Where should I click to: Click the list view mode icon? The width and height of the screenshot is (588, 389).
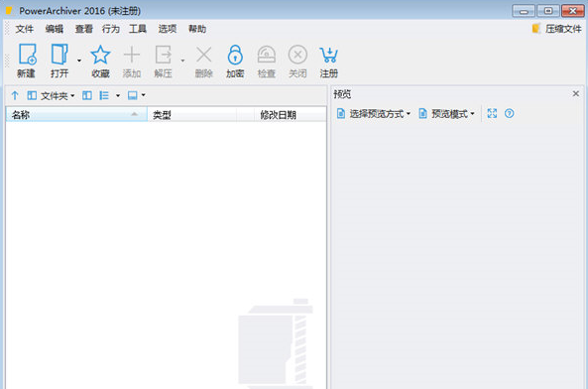pos(104,95)
